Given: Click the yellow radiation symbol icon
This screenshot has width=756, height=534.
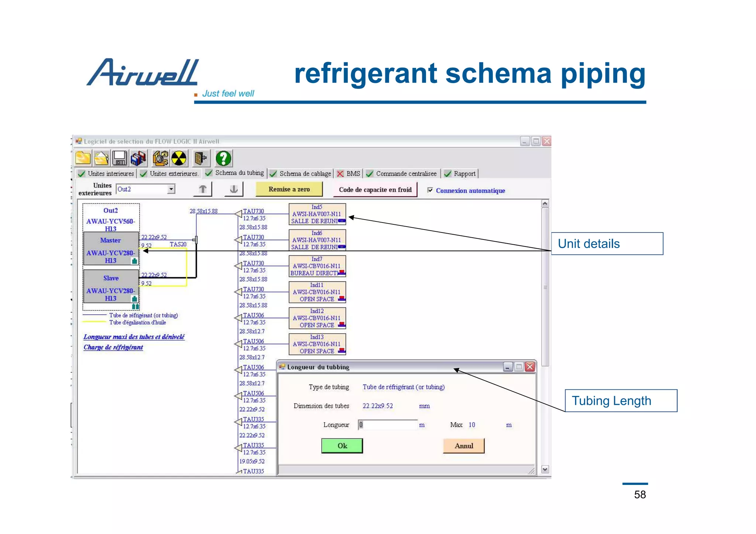Looking at the screenshot, I should pyautogui.click(x=179, y=158).
